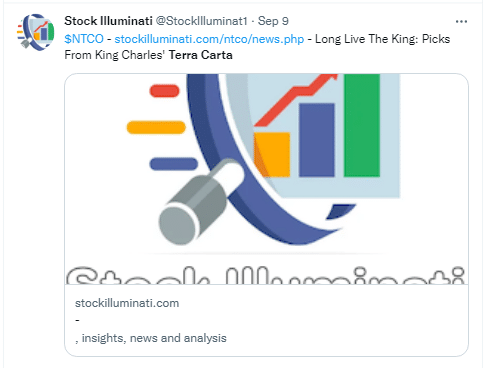
Task: Click the Stock Illuminati display name
Action: [x=108, y=21]
